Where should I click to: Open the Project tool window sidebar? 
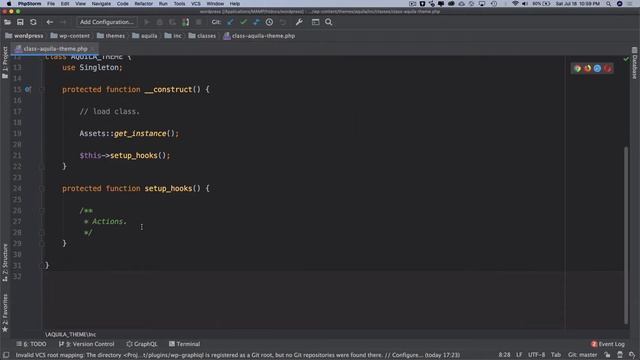click(x=5, y=63)
